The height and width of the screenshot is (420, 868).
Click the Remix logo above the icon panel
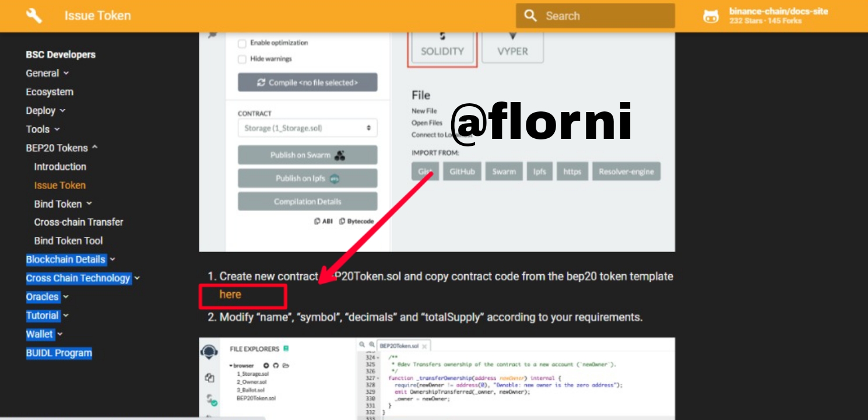[209, 352]
